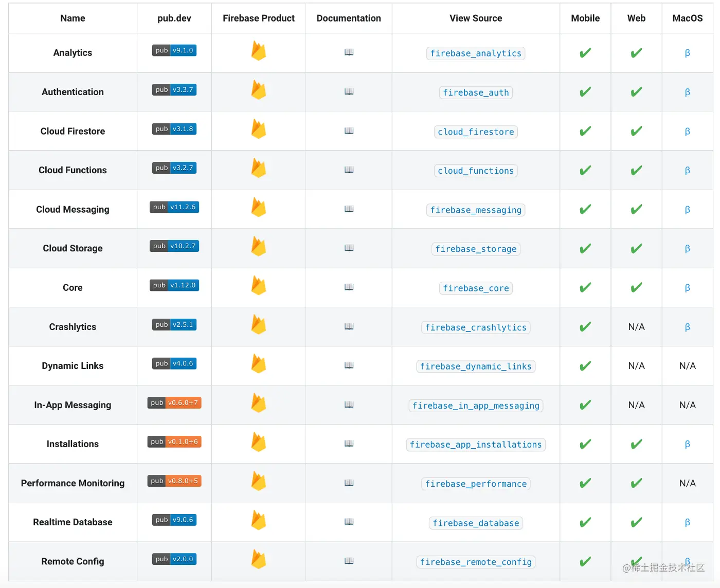
Task: Follow the firebase_crashlytics source link
Action: 476,328
